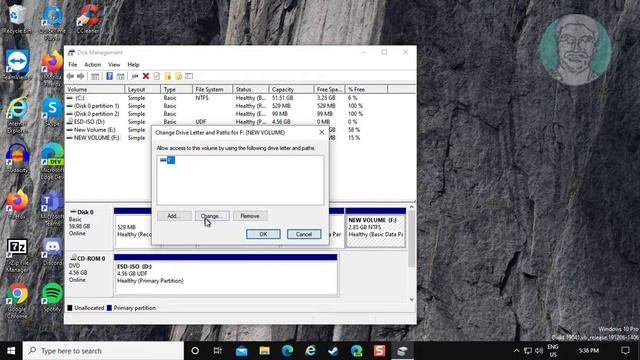Select the (Disk 0 partition 2) row
This screenshot has width=640, height=360.
[x=240, y=114]
